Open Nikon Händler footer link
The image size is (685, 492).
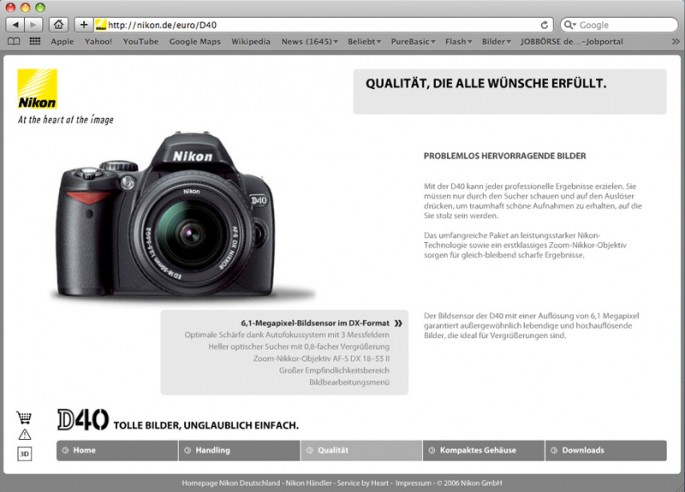[x=308, y=483]
